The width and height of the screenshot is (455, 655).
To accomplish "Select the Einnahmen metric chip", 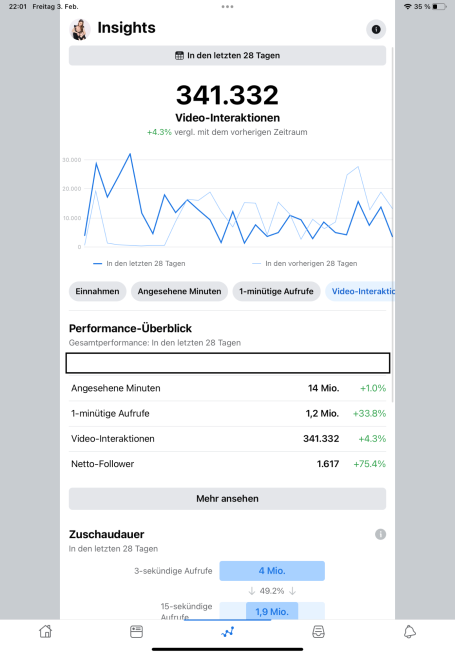I will coord(97,291).
